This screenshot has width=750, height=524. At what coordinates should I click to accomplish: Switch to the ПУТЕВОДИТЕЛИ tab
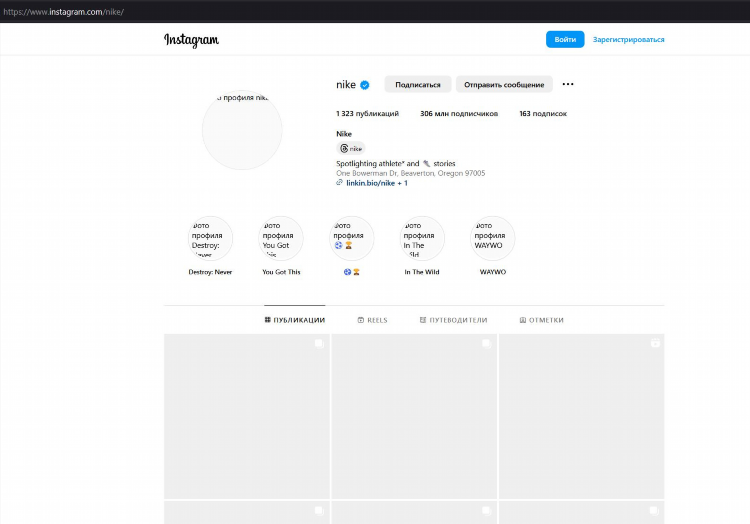pos(453,320)
